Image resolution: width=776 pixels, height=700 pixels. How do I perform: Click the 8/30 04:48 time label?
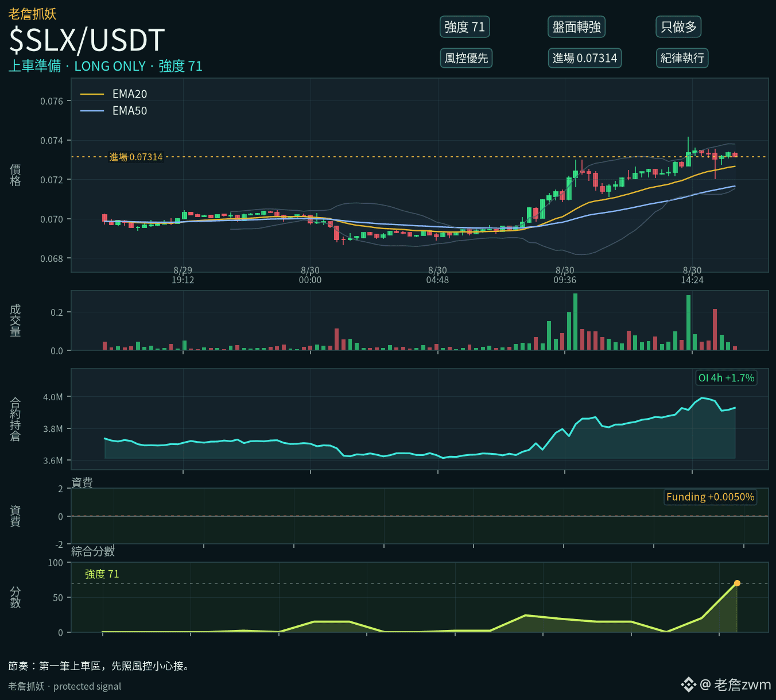pyautogui.click(x=437, y=275)
